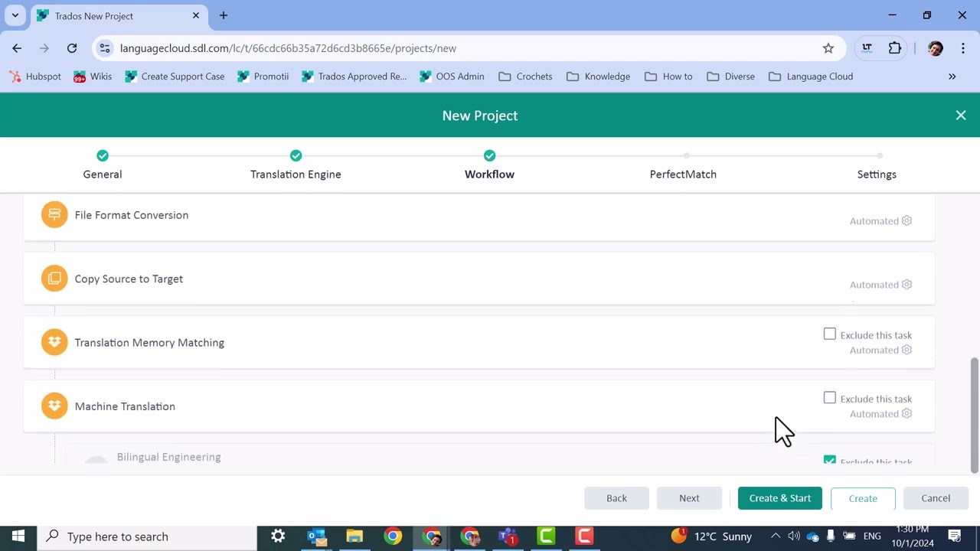This screenshot has height=551, width=980.
Task: Open the Chrome profile avatar
Action: (935, 48)
